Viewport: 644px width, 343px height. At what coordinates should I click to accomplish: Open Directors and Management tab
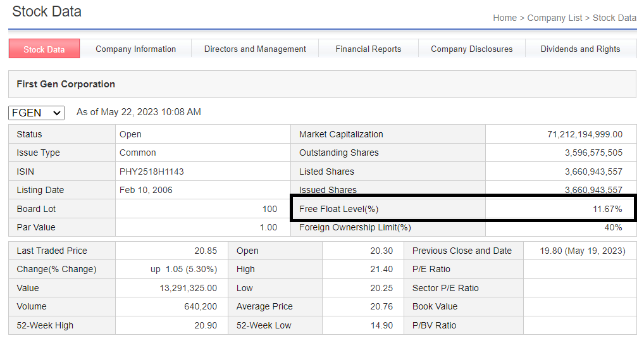pos(255,49)
